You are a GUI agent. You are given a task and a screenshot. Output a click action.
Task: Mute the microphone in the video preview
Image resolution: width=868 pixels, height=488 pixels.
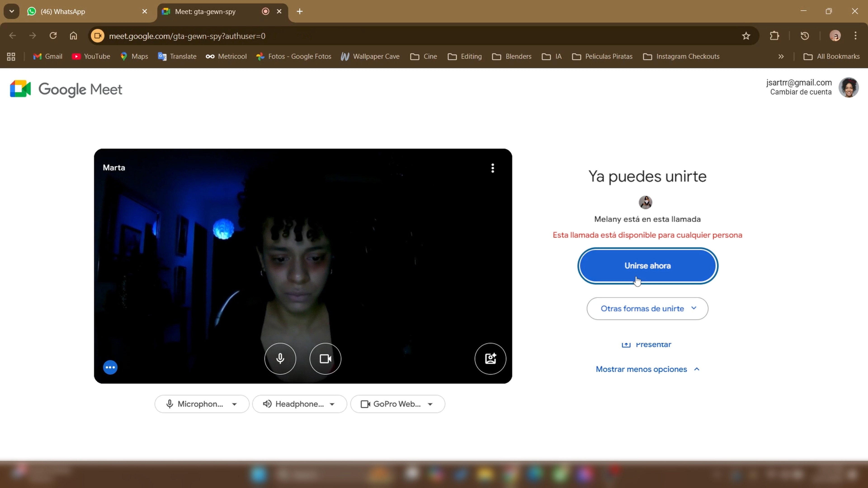pyautogui.click(x=280, y=358)
